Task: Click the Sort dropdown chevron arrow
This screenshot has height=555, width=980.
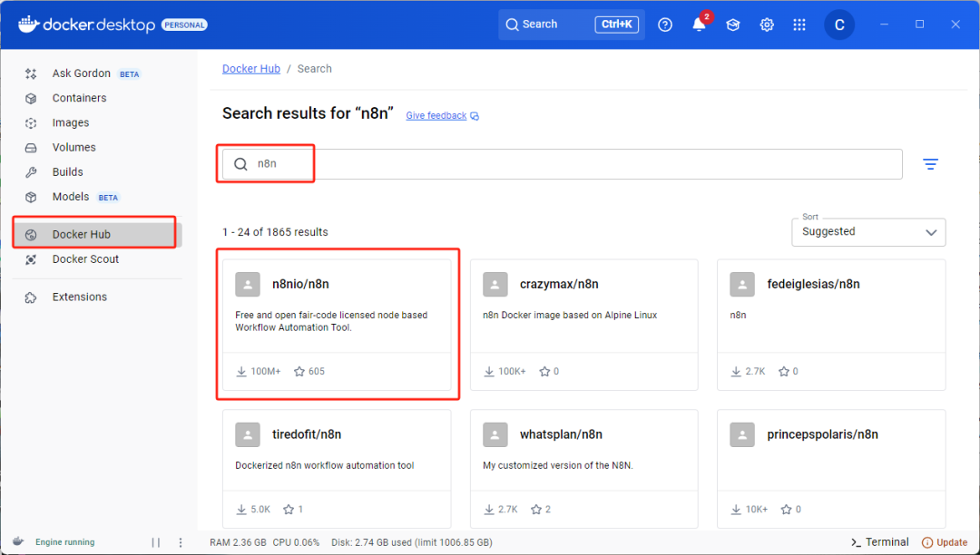Action: (x=931, y=232)
